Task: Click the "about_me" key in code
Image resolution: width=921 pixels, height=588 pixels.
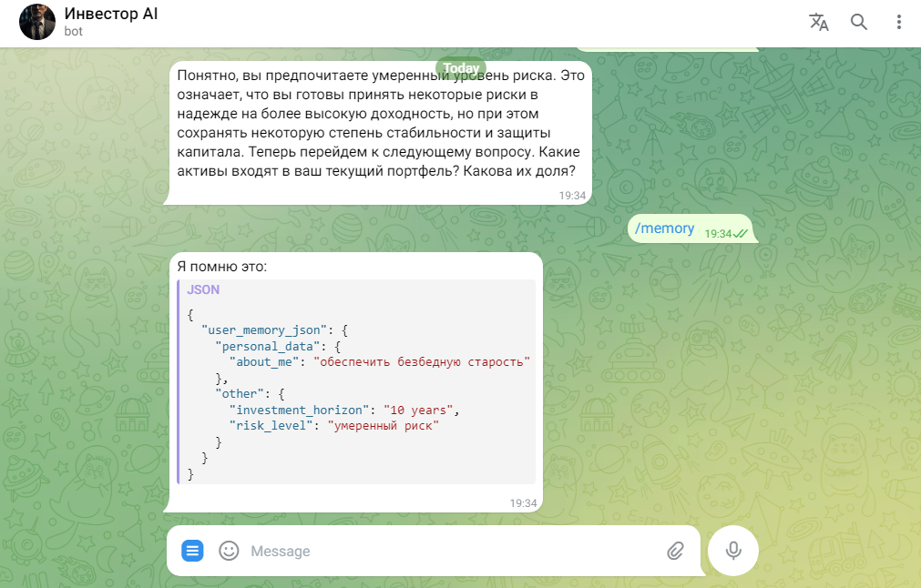Action: pos(264,362)
